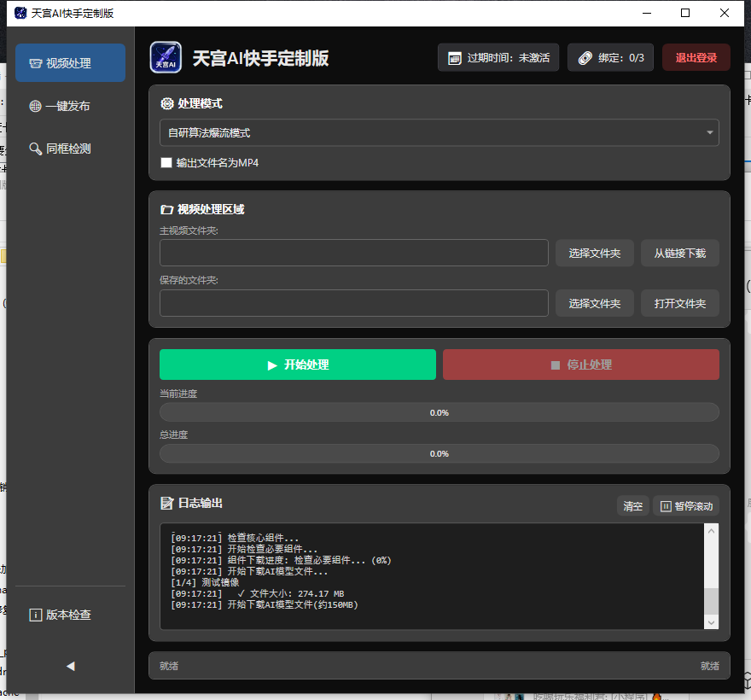Toggle 暂停滚动 for log output
The width and height of the screenshot is (751, 700).
pos(686,506)
